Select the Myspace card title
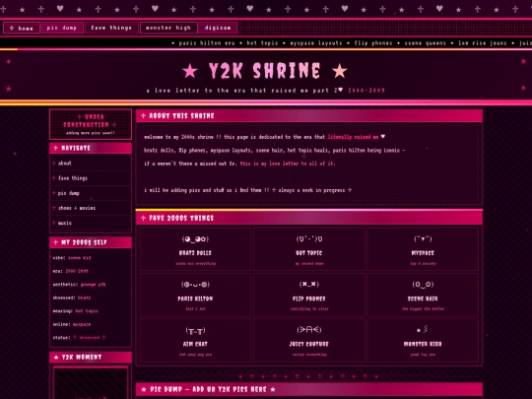Screen dimensions: 532x399 [423, 253]
